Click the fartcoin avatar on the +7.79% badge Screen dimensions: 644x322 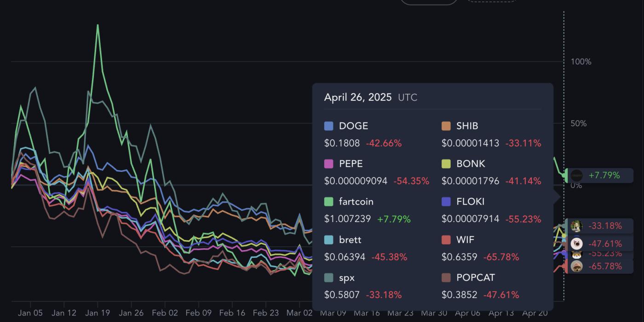coord(577,176)
